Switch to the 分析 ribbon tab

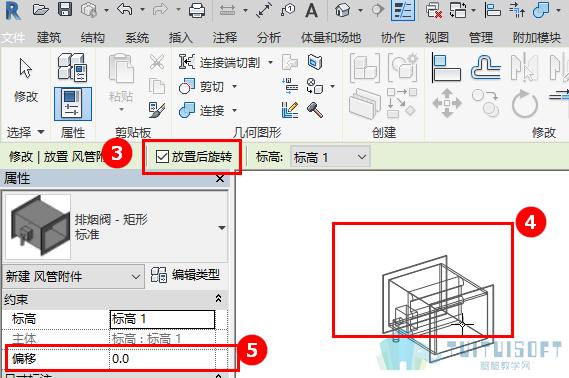pyautogui.click(x=269, y=37)
